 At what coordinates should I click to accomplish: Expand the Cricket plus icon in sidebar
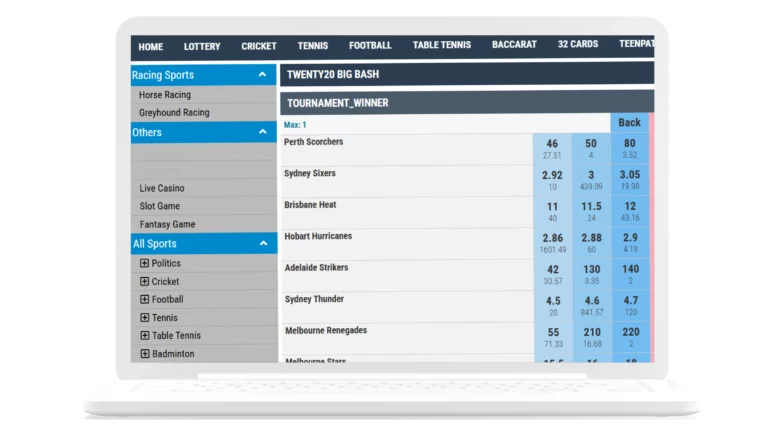point(144,281)
